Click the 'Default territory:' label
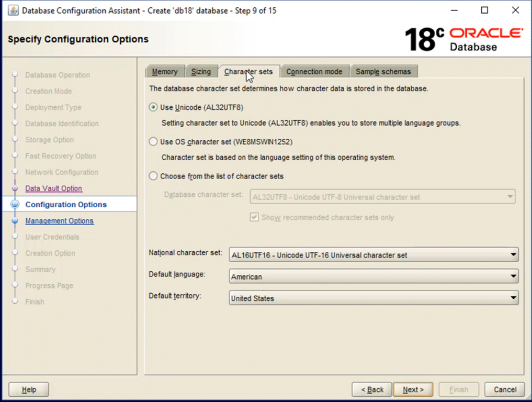Image resolution: width=532 pixels, height=402 pixels. pos(175,296)
